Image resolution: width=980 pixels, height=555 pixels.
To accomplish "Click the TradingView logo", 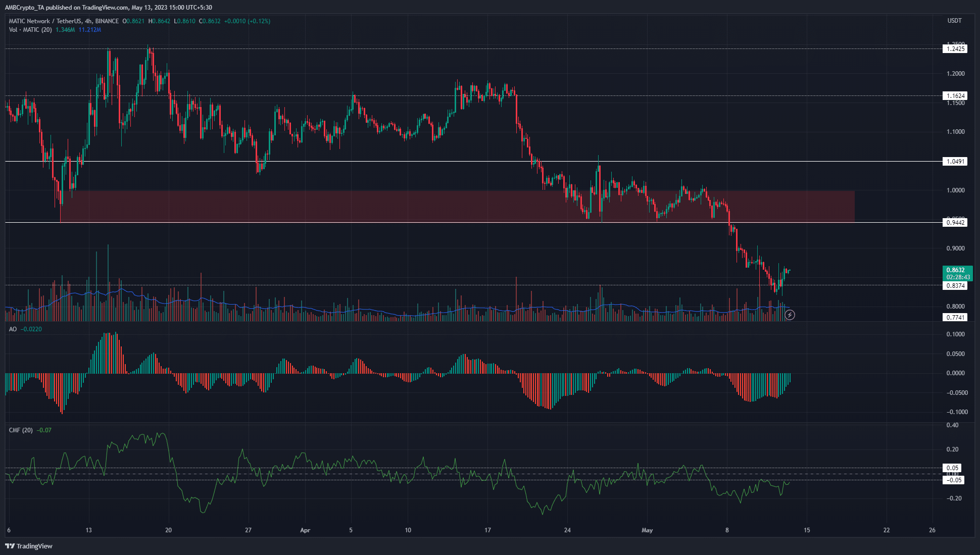I will click(x=29, y=546).
